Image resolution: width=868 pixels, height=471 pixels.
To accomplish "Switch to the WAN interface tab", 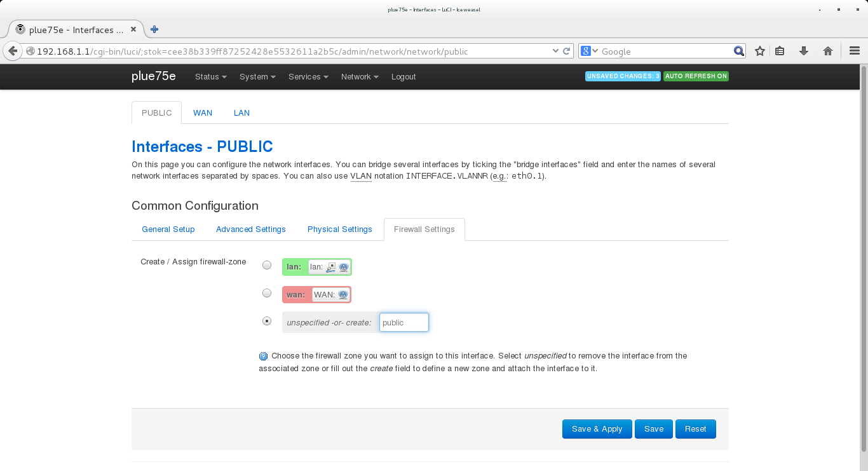I will (x=203, y=113).
